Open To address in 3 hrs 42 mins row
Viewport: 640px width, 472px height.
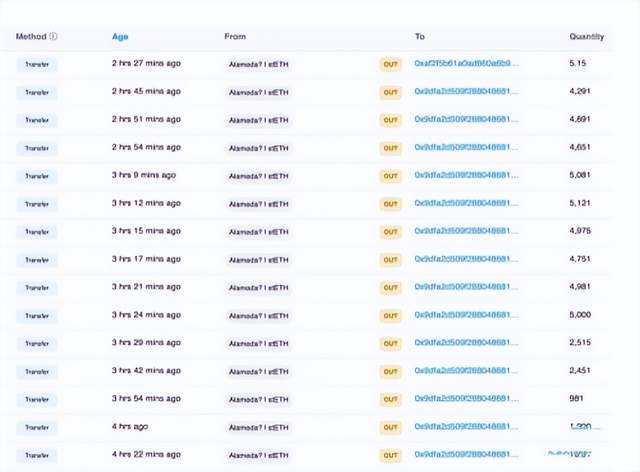[467, 372]
